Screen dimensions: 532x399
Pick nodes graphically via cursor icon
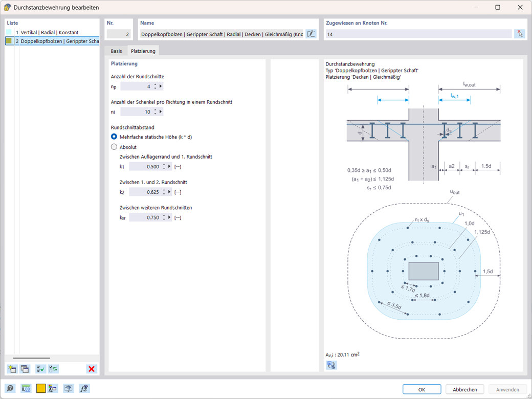(519, 33)
